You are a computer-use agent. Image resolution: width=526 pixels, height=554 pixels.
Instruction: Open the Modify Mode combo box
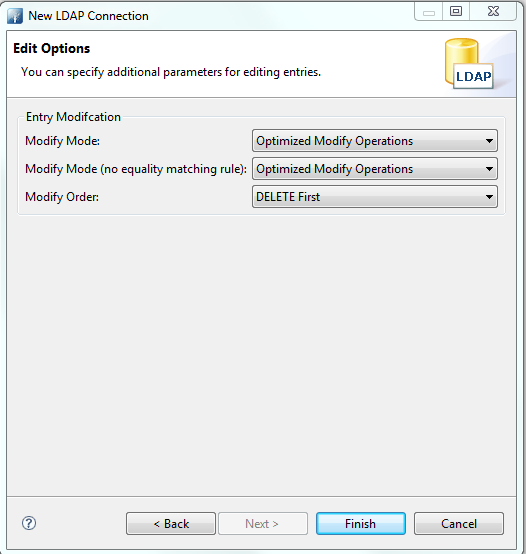click(x=375, y=141)
